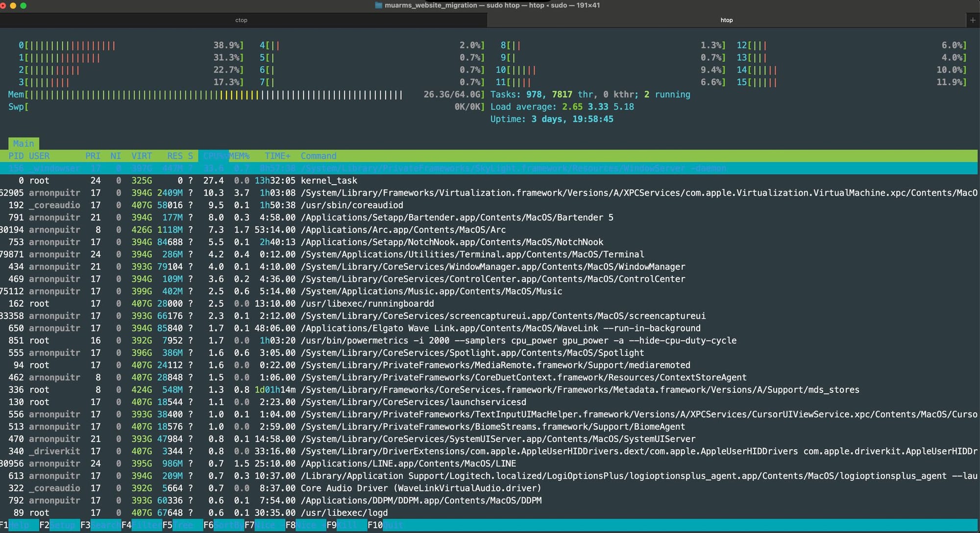
Task: Sort by the VIRT column header
Action: pos(142,156)
